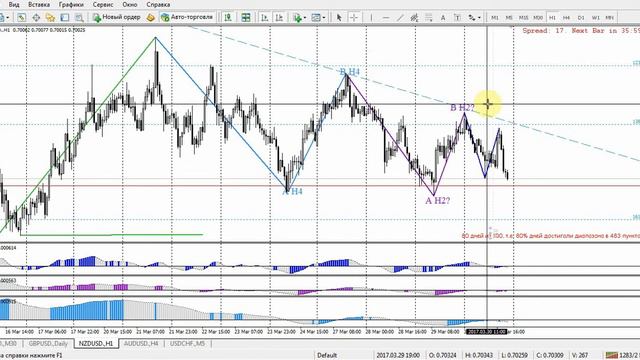Switch timeframe to M5
640x360 pixels.
coord(509,18)
